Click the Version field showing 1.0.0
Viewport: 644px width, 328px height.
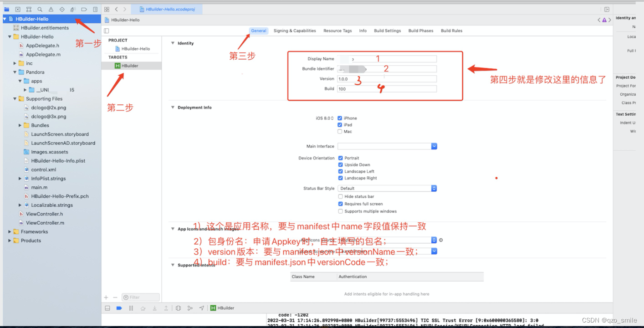point(387,79)
